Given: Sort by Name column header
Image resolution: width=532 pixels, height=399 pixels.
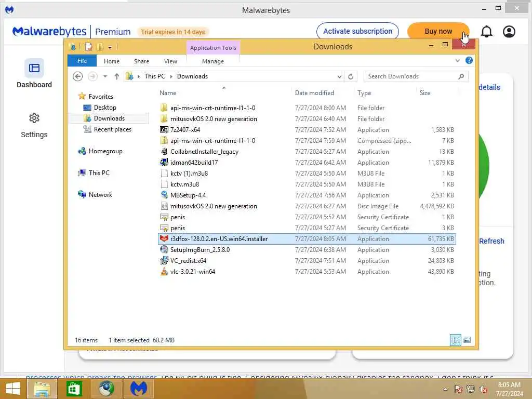Looking at the screenshot, I should coord(168,92).
